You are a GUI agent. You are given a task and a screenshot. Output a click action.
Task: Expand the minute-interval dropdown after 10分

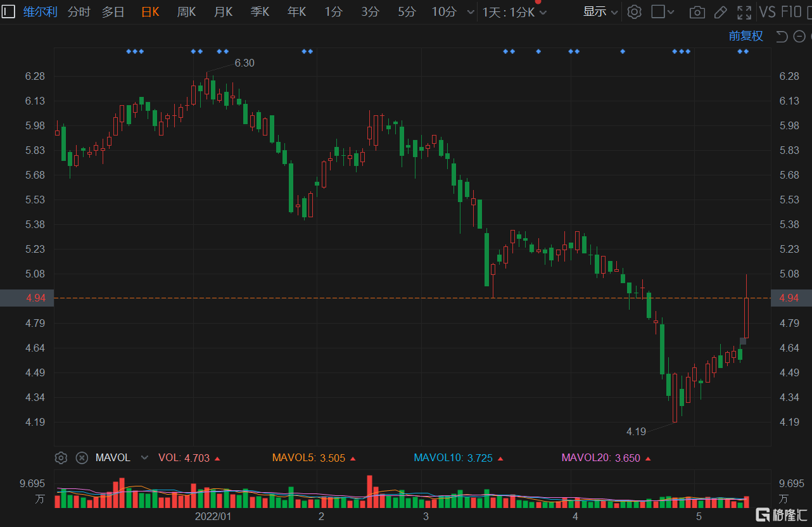pos(471,12)
